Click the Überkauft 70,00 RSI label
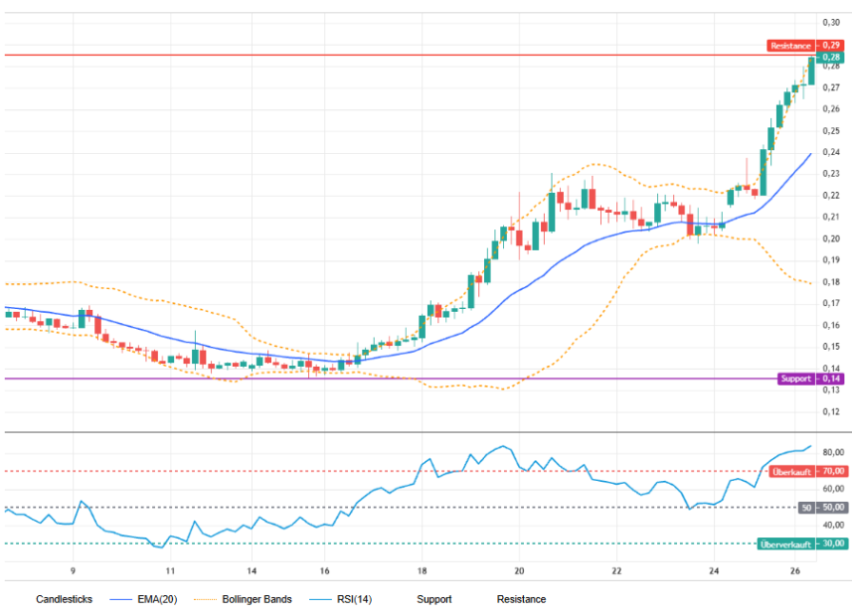Screen dimensions: 852x616 pos(808,472)
